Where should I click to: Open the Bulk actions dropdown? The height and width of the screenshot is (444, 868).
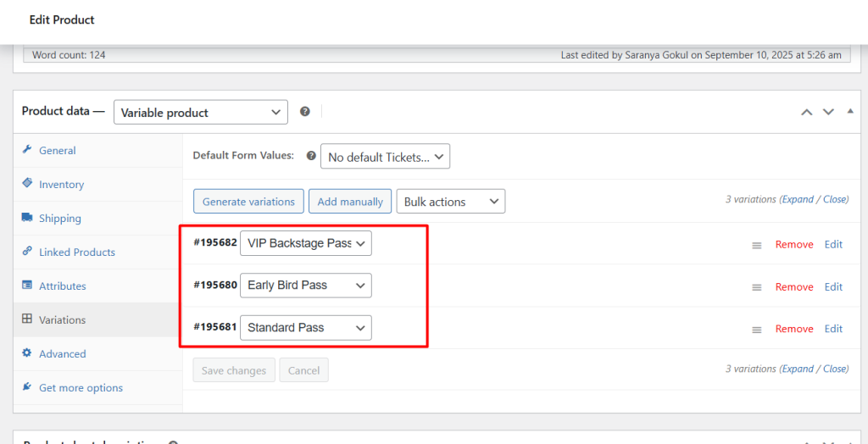[x=450, y=202]
